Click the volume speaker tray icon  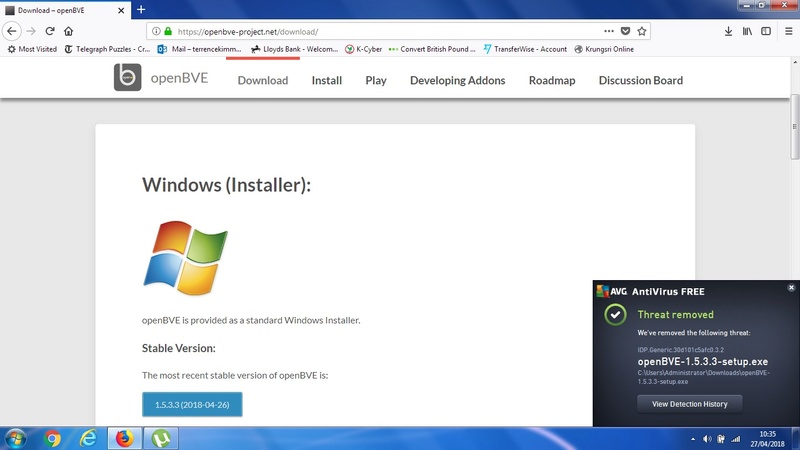(x=707, y=439)
